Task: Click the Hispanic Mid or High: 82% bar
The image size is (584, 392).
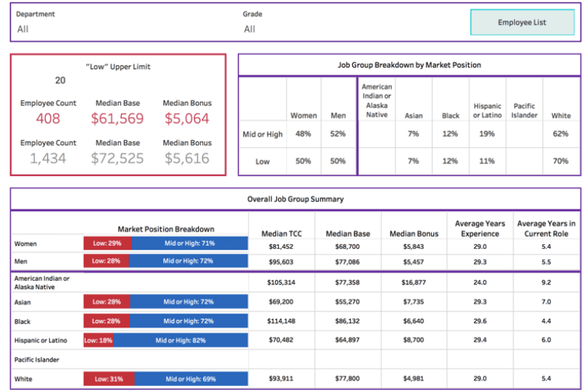Action: tap(181, 340)
